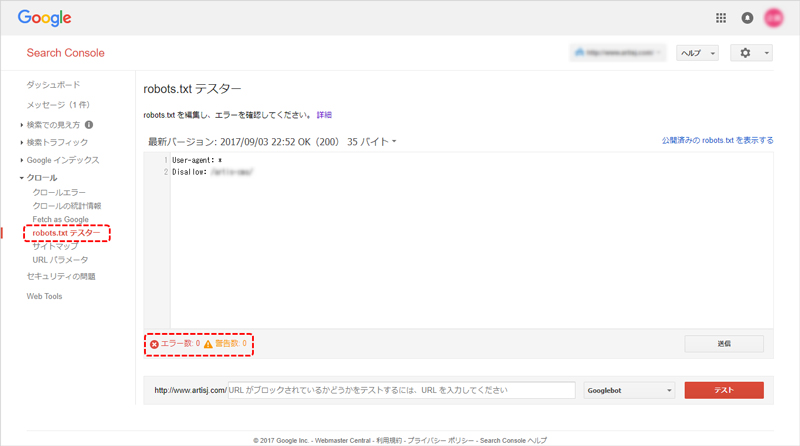The width and height of the screenshot is (800, 446).
Task: Open URL パラメータ
Action: point(60,260)
